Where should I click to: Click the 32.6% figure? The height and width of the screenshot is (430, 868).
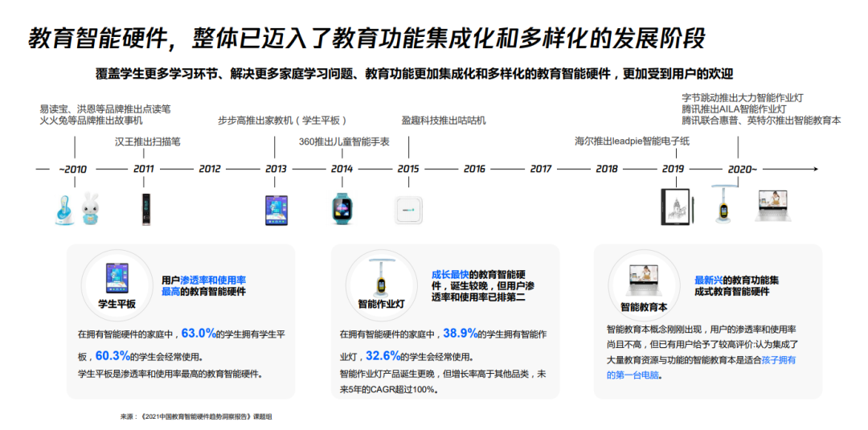pyautogui.click(x=383, y=354)
